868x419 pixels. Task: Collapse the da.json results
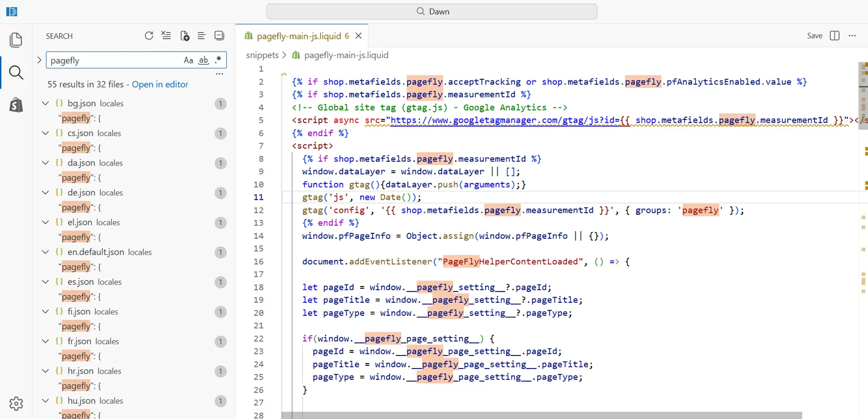pyautogui.click(x=46, y=163)
